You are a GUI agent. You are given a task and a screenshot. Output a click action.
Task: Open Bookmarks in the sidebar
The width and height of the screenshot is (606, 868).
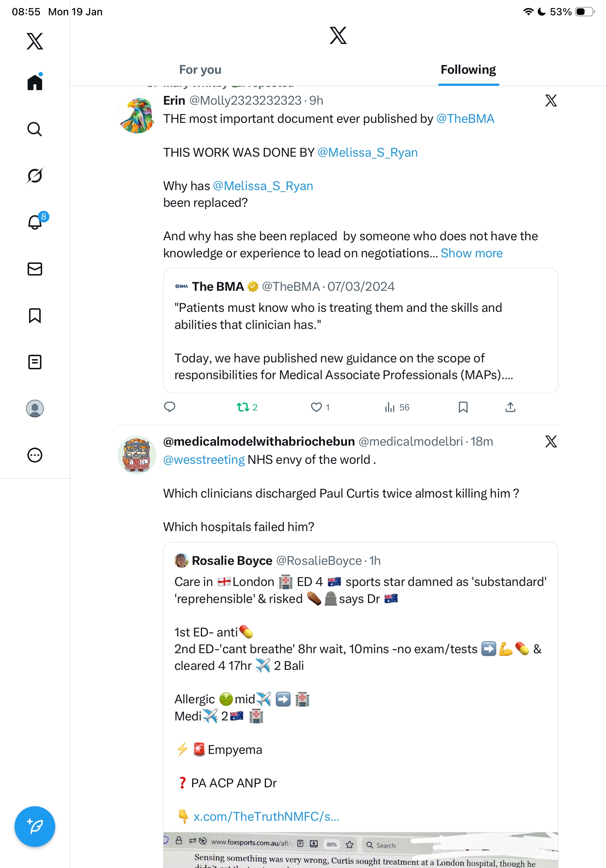click(35, 315)
